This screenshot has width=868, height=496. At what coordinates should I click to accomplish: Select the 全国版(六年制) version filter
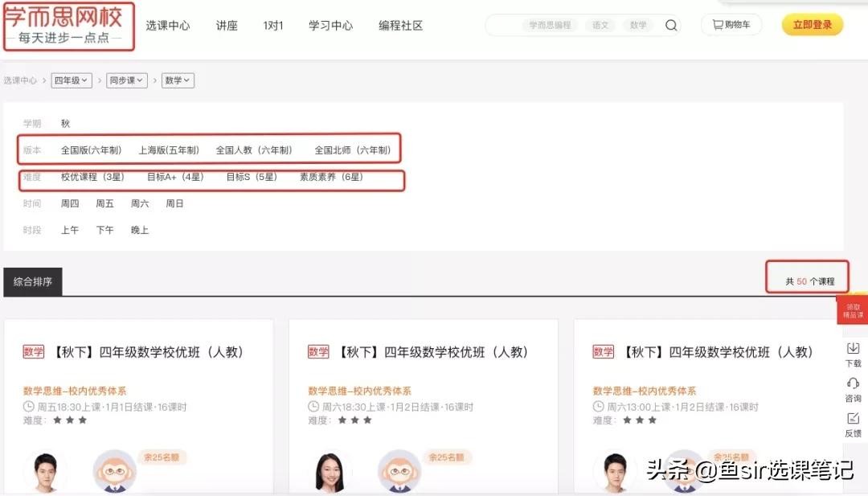coord(92,150)
